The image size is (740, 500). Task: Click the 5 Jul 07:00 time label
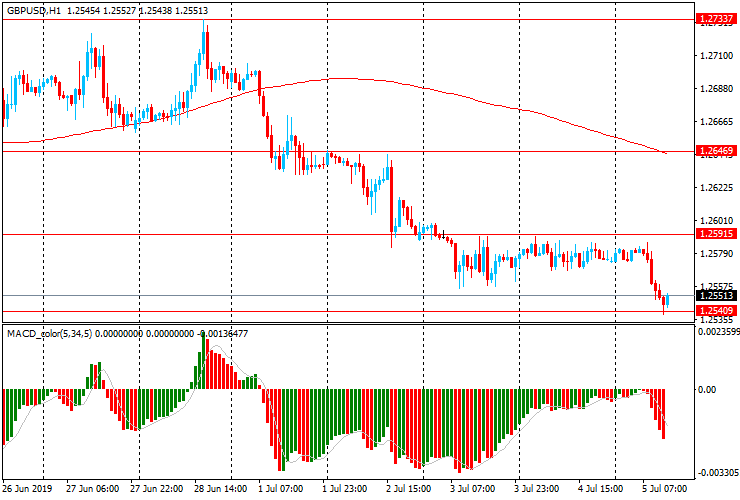coord(664,488)
